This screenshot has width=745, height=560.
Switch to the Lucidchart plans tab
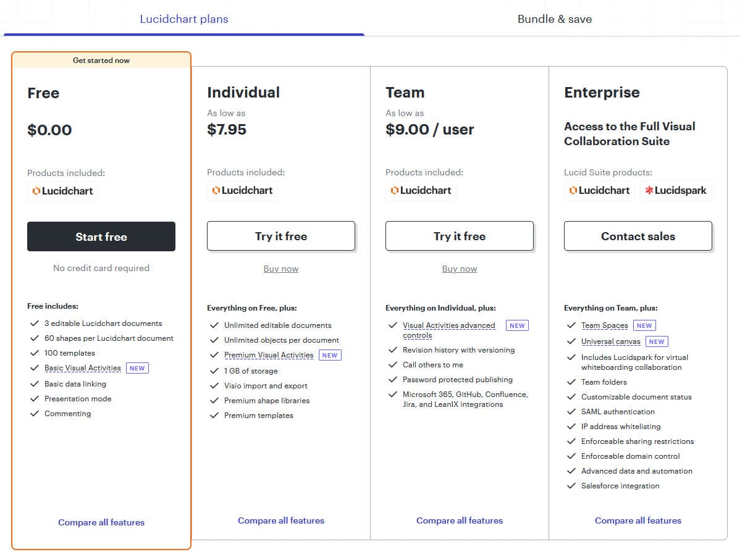coord(184,19)
